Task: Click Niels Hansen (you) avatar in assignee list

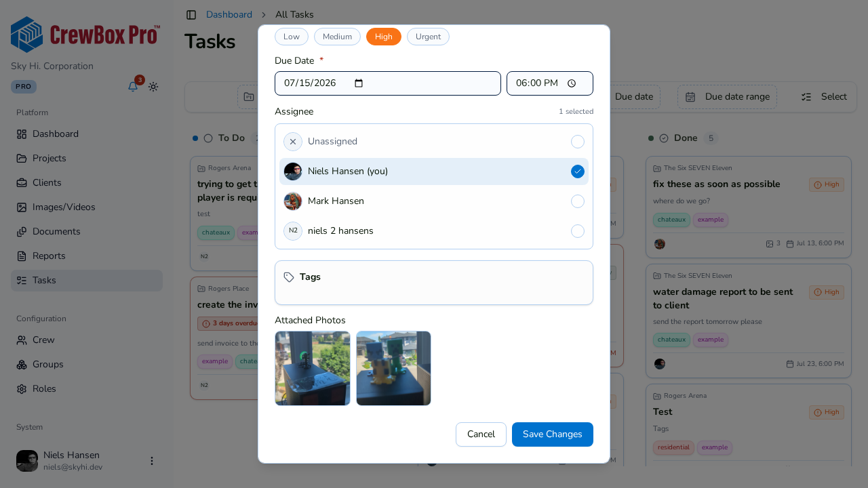Action: click(x=293, y=171)
